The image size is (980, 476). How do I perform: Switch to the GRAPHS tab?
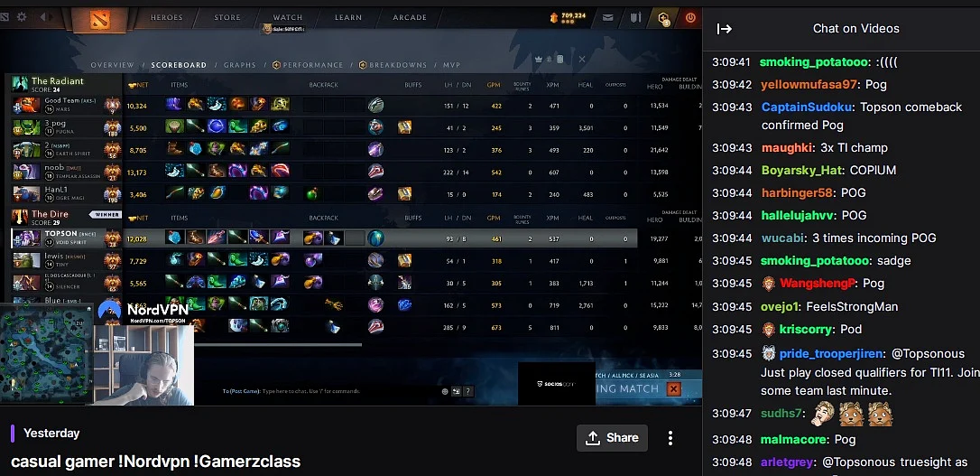(240, 65)
